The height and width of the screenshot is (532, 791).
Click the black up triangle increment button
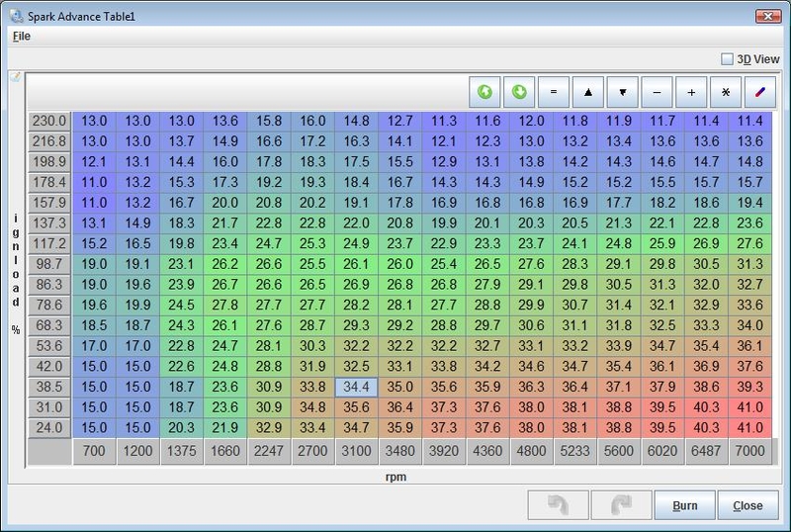[x=588, y=92]
